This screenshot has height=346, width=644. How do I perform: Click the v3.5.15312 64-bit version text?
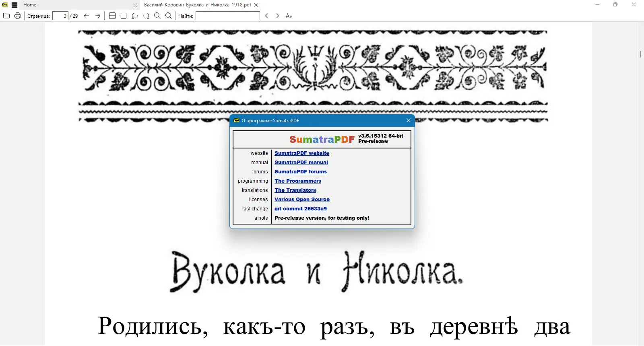click(381, 136)
